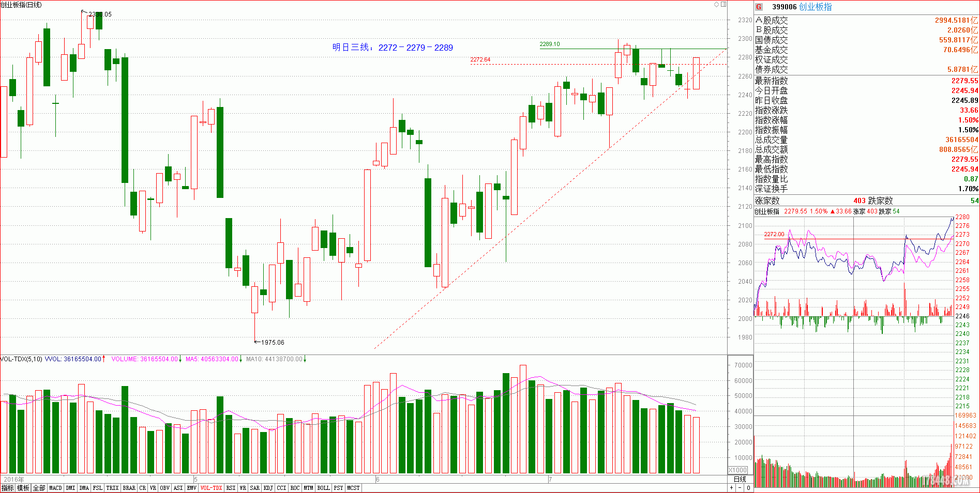Viewport: 980px width, 493px height.
Task: Toggle the side panel layout icon
Action: 723,4
